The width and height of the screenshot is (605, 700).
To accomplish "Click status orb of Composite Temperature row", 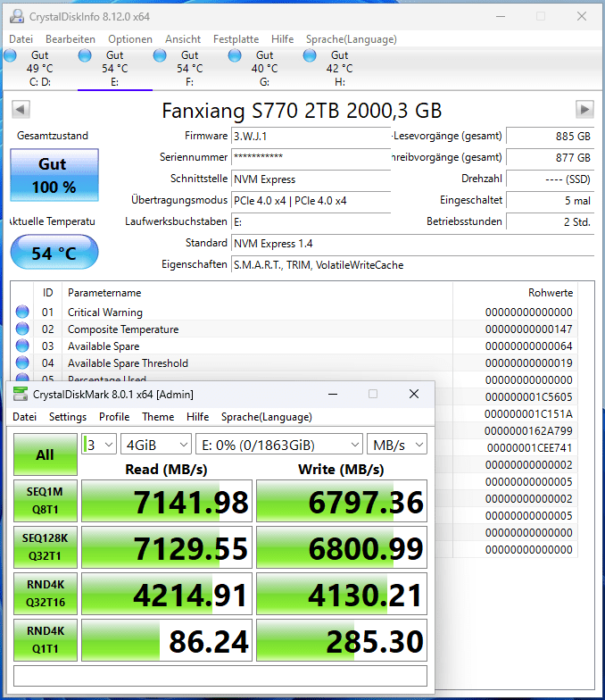I will pos(22,329).
